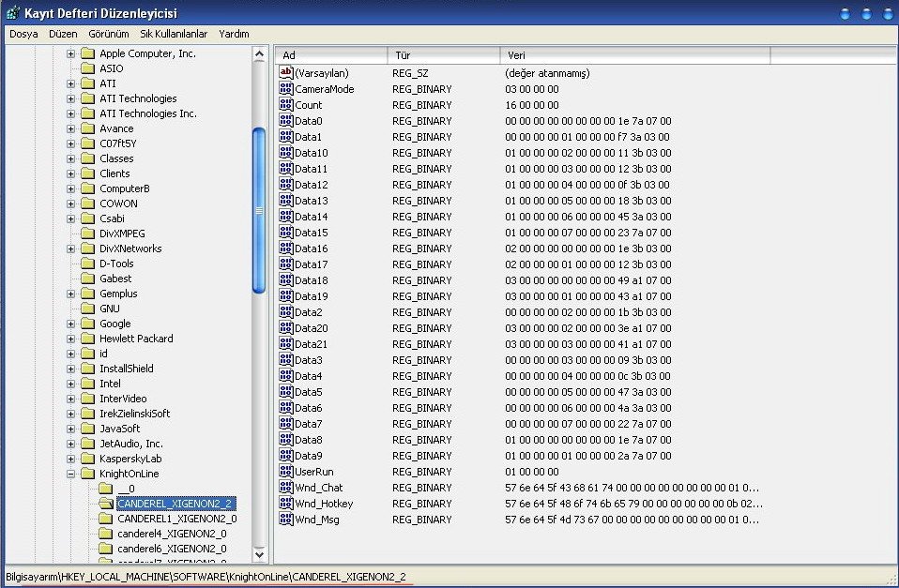Screen dimensions: 899x588
Task: Click the open folder icon of CANDEREL_XIGENON2_2
Action: pyautogui.click(x=105, y=504)
